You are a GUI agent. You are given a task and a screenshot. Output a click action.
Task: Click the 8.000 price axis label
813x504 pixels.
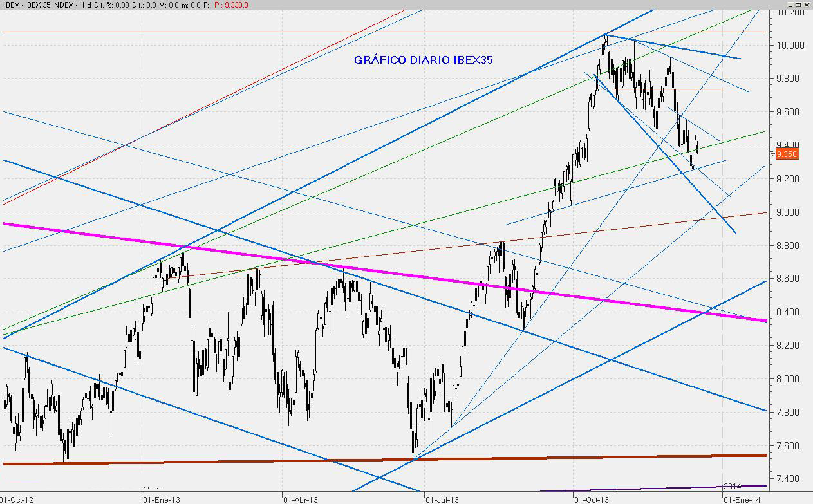789,378
